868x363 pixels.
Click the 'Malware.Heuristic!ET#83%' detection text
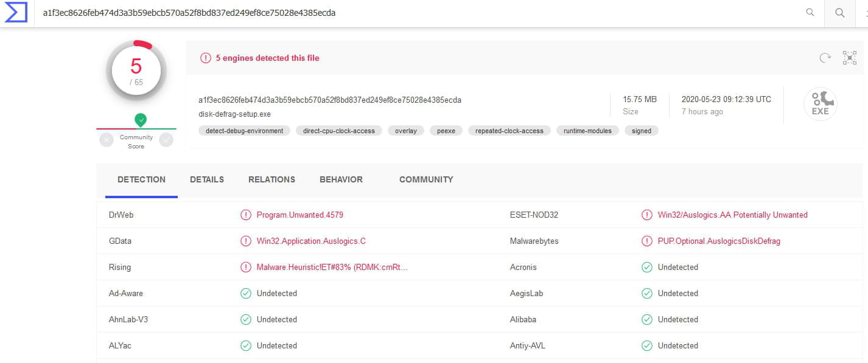pos(332,267)
